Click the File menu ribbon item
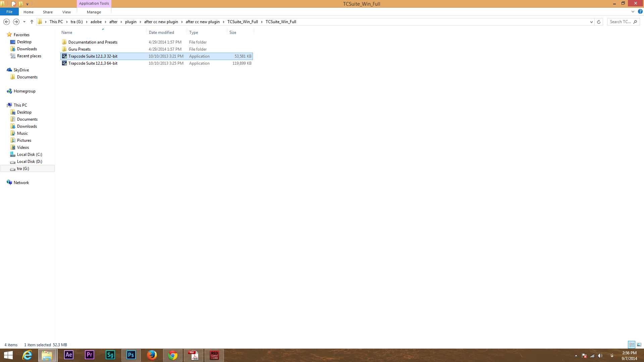Image resolution: width=644 pixels, height=362 pixels. pyautogui.click(x=9, y=12)
